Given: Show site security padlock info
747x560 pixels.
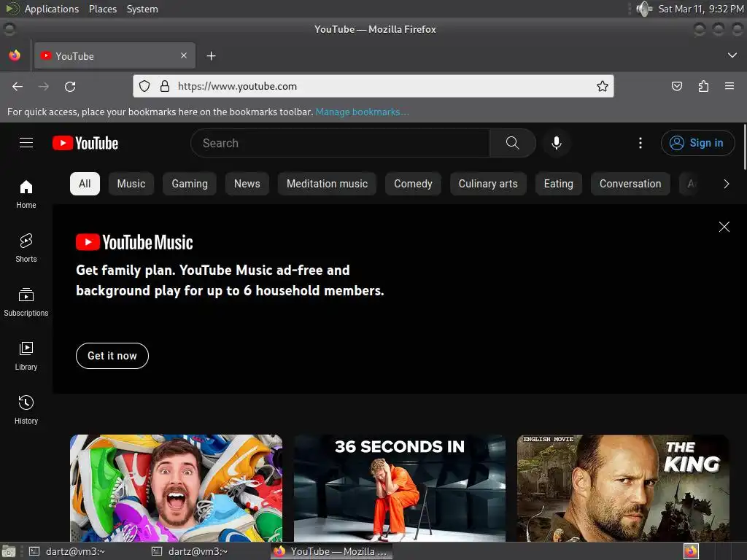Looking at the screenshot, I should 165,86.
